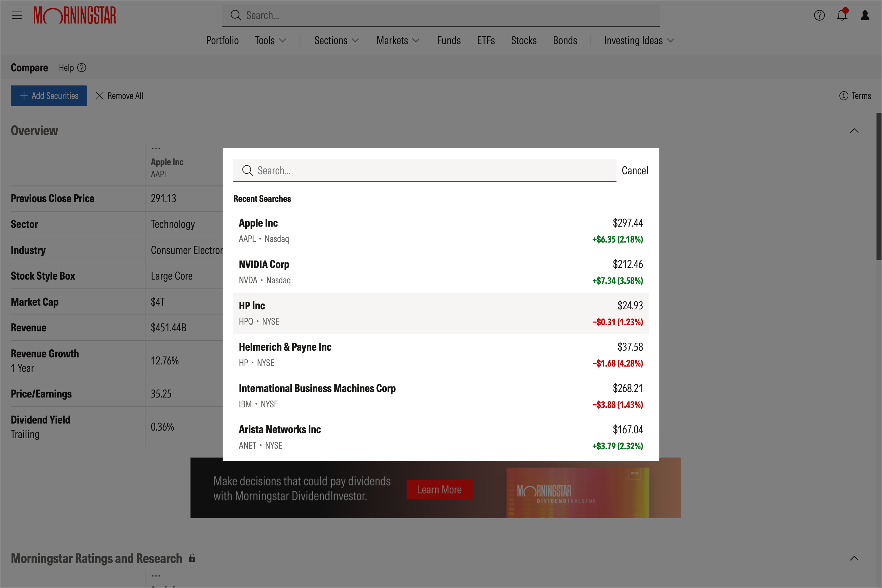This screenshot has height=588, width=882.
Task: Click the magnifier icon in top search bar
Action: click(236, 15)
